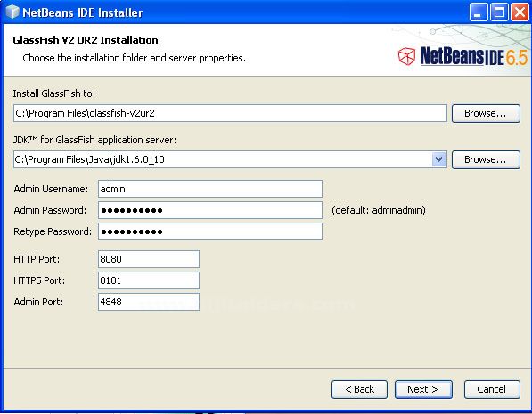Click the Admin Username field
Image resolution: width=532 pixels, height=414 pixels.
coord(210,189)
